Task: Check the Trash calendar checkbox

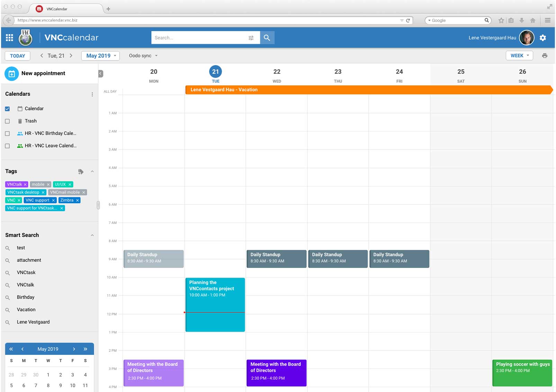Action: point(7,121)
